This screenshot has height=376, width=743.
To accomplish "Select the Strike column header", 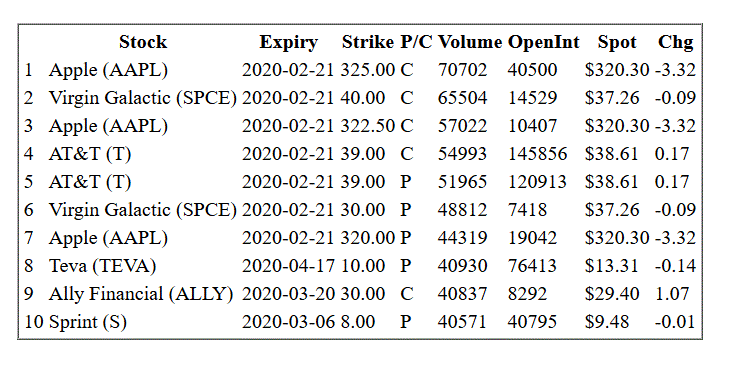I will coord(368,42).
